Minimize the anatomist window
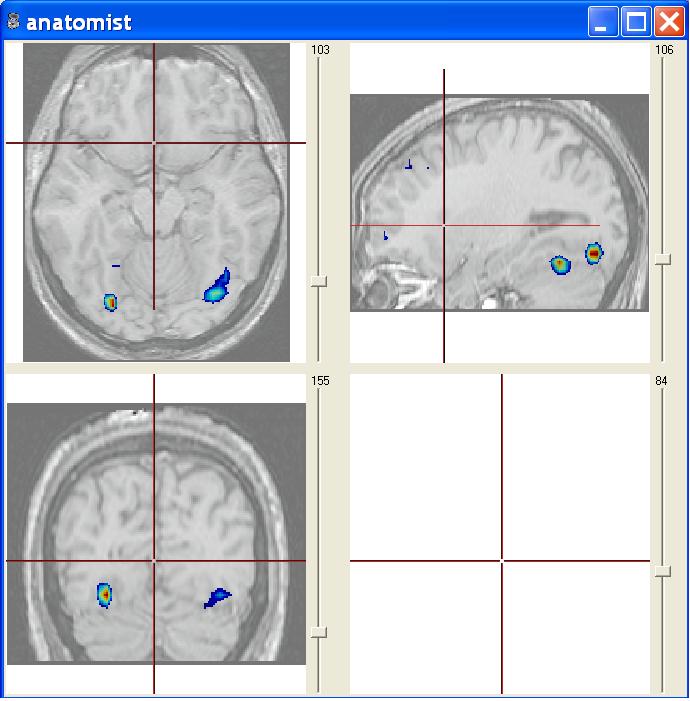Screen dimensions: 690x701 point(602,22)
